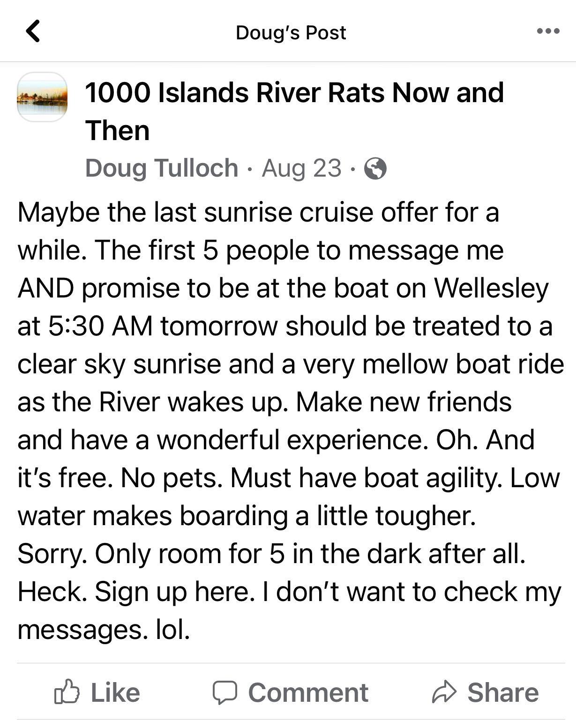Tap the globe public audience icon
This screenshot has width=576, height=728.
tap(375, 169)
